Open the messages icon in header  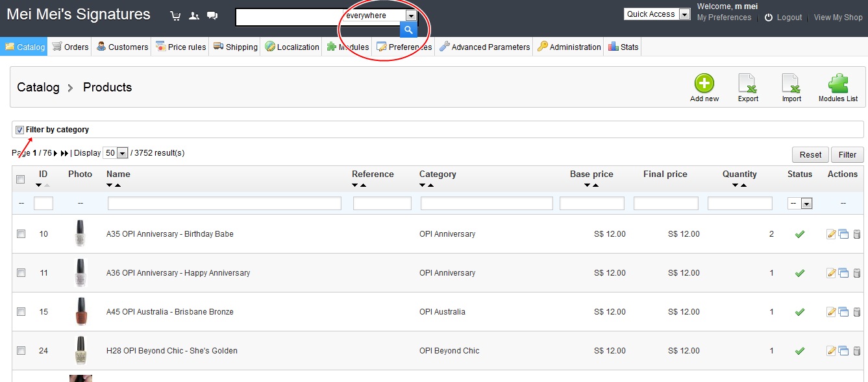click(x=212, y=16)
